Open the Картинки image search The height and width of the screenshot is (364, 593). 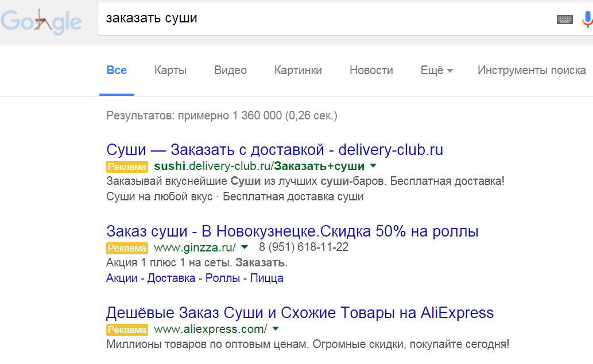click(298, 70)
